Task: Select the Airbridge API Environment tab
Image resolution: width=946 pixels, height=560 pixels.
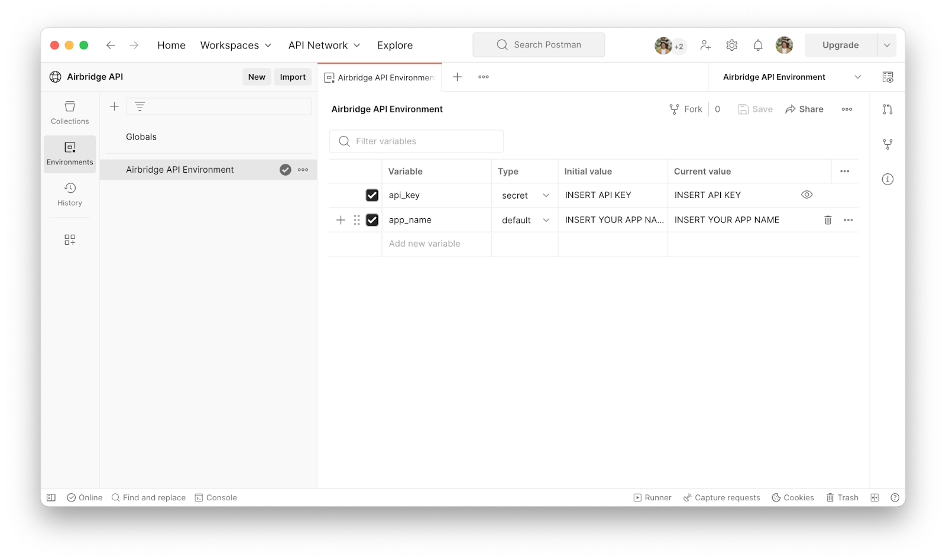Action: [x=380, y=77]
